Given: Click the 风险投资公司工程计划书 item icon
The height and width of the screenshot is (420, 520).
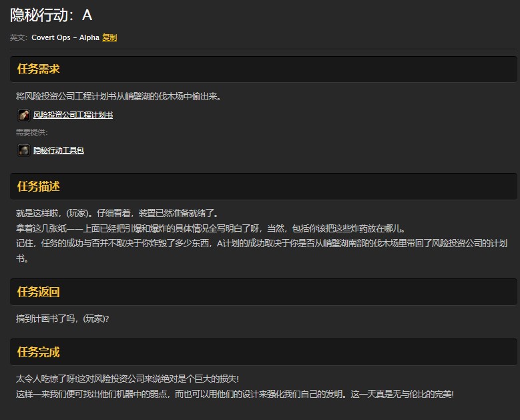Looking at the screenshot, I should click(x=23, y=115).
